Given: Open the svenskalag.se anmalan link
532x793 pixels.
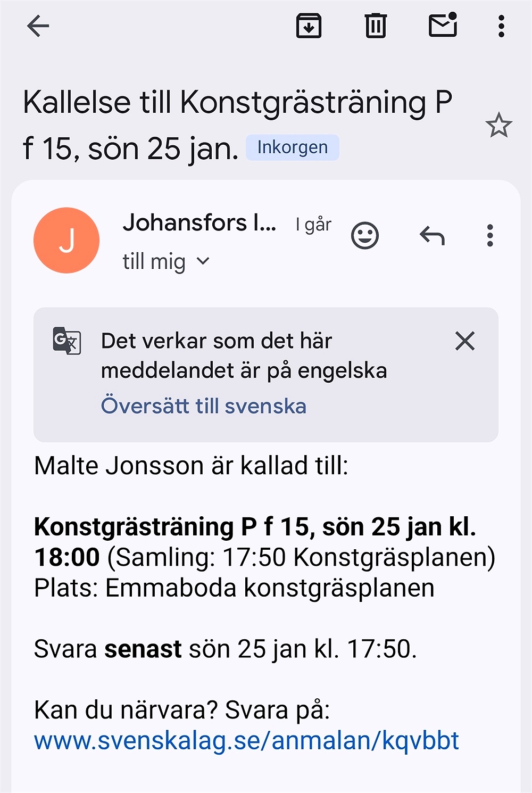Looking at the screenshot, I should coord(246,740).
